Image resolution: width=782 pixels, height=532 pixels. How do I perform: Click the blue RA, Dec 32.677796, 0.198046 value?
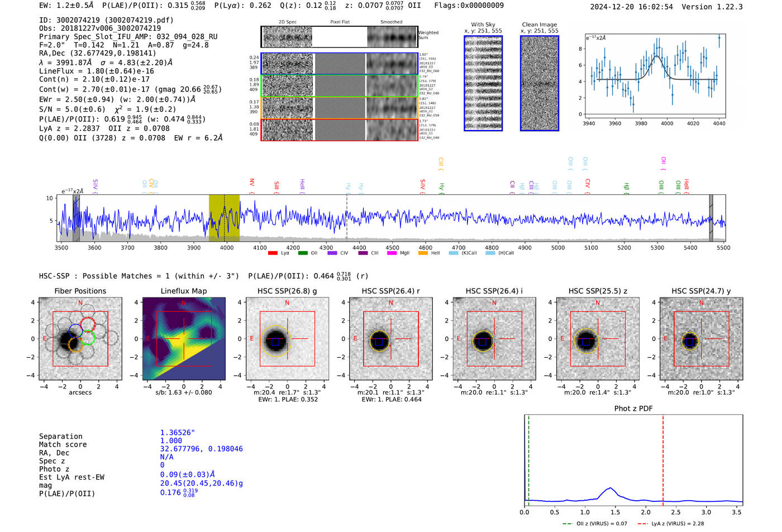202,449
